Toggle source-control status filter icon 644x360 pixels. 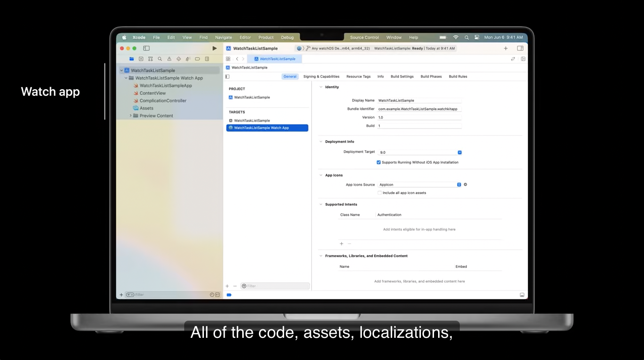pyautogui.click(x=218, y=294)
